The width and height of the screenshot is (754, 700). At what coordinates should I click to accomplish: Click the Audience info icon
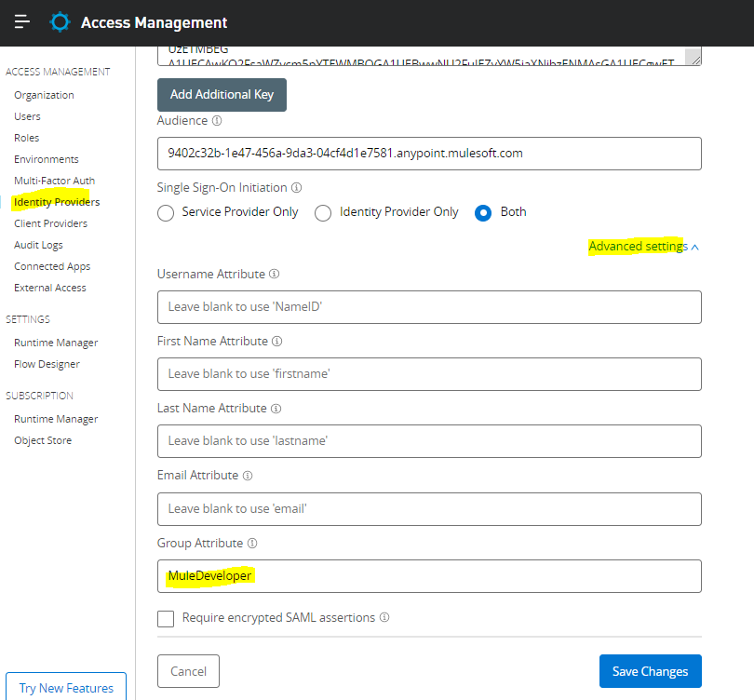pyautogui.click(x=217, y=120)
